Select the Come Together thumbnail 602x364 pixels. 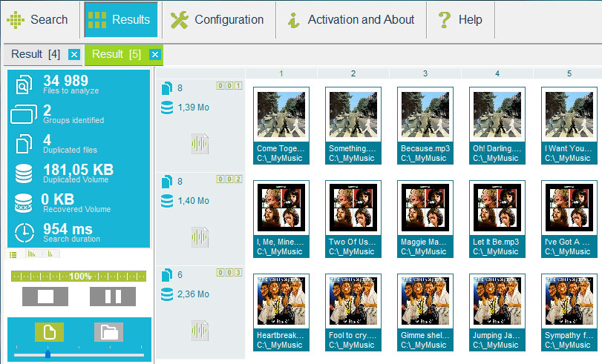[281, 126]
